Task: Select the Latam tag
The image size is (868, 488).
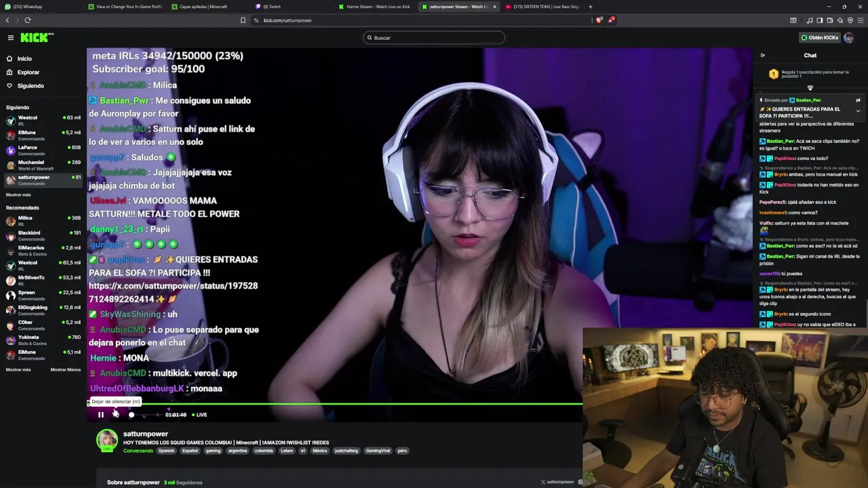Action: pyautogui.click(x=287, y=451)
